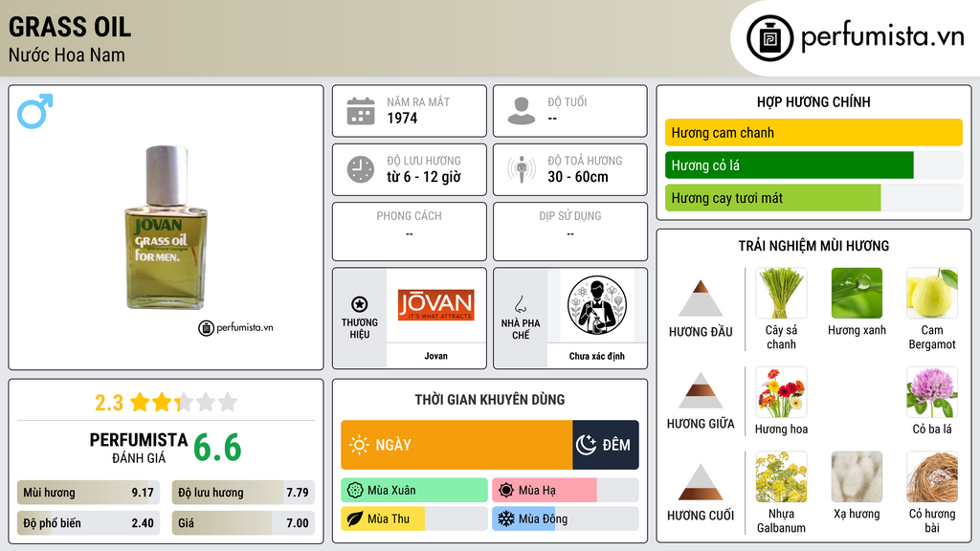Click the perfumista.vn site name in header
980x551 pixels.
[x=882, y=36]
